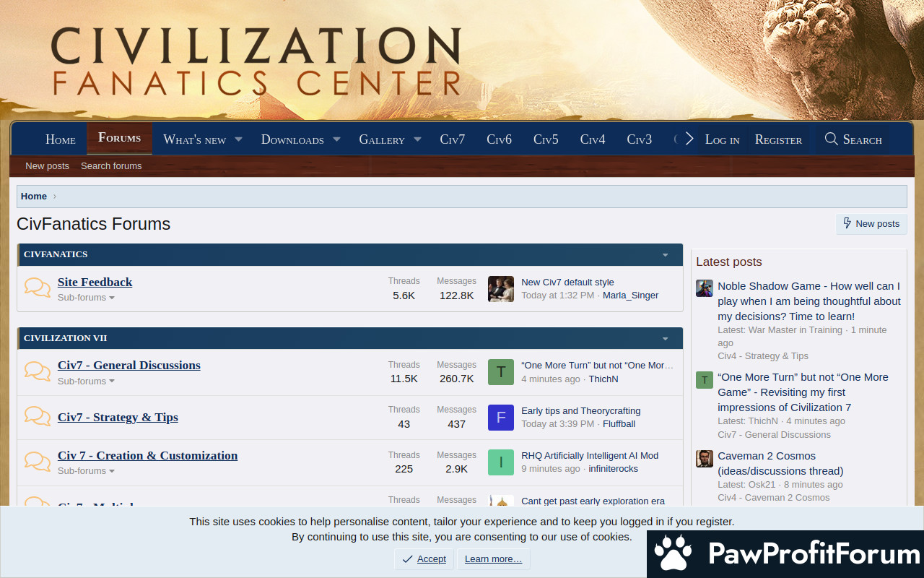924x578 pixels.
Task: Click Civ4 - Strategy & Tips sidebar link
Action: click(763, 355)
